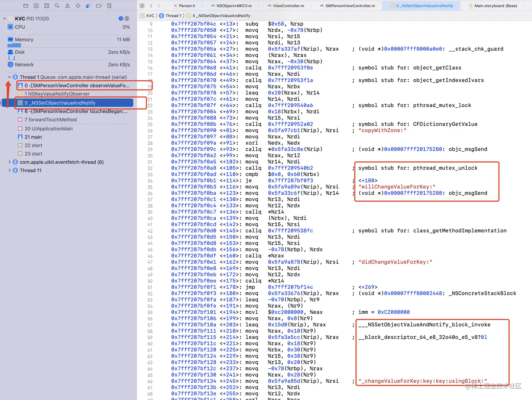
Task: Click jump target 0x7fff207bf0f3 on line 34
Action: coord(290,180)
